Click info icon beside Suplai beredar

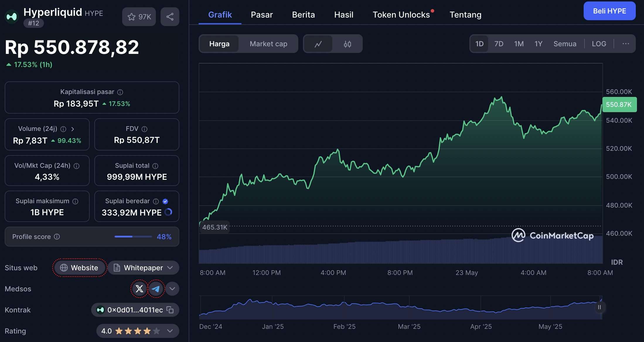156,201
